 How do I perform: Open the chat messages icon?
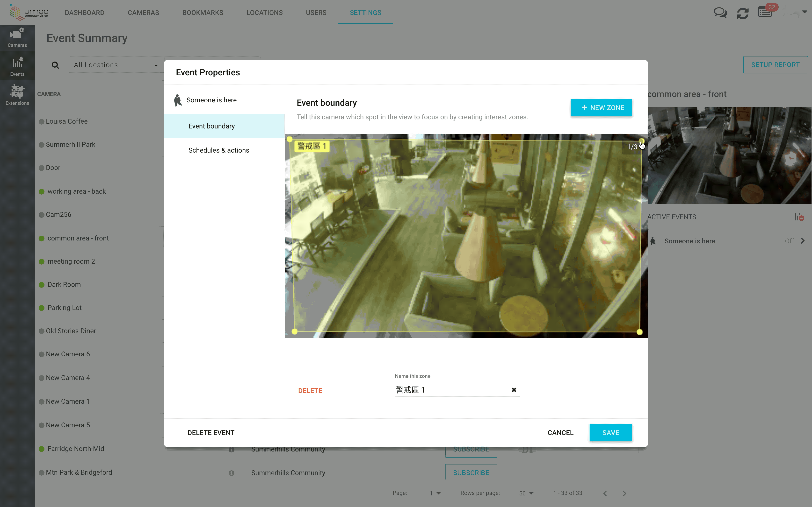[720, 13]
